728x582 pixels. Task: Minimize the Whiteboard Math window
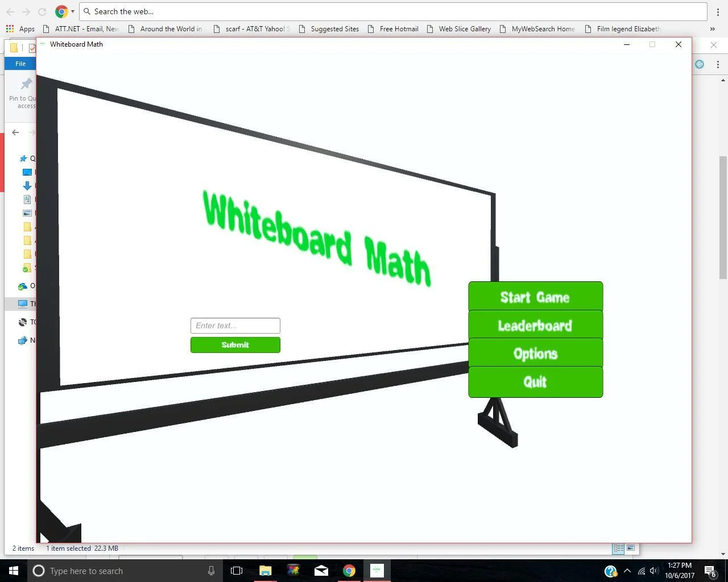pyautogui.click(x=627, y=44)
